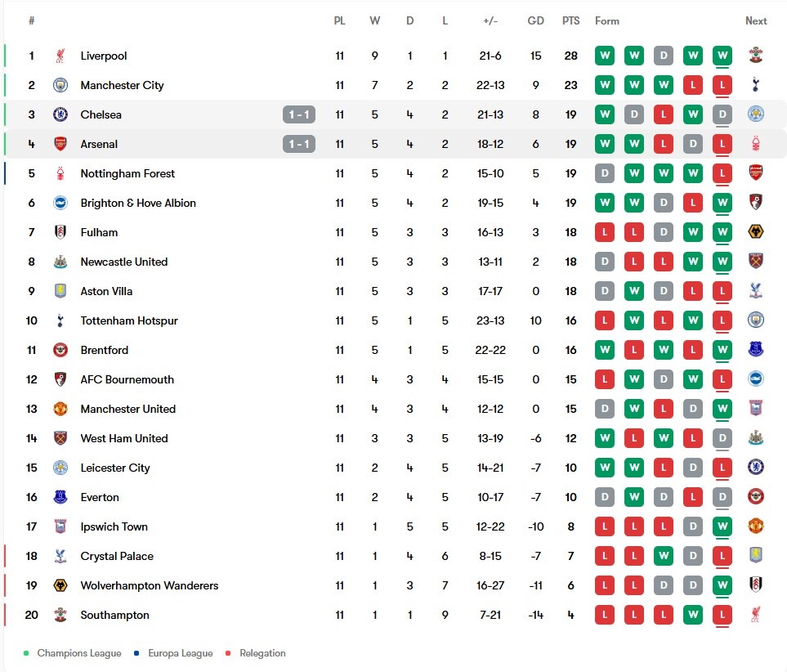Sort table by GD column header
787x672 pixels.
point(535,21)
